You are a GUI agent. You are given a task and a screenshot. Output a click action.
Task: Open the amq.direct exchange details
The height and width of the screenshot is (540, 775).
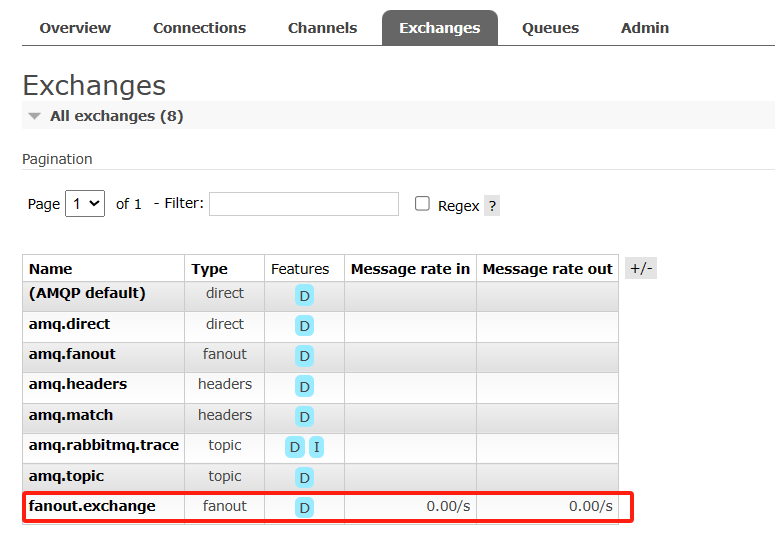(69, 324)
